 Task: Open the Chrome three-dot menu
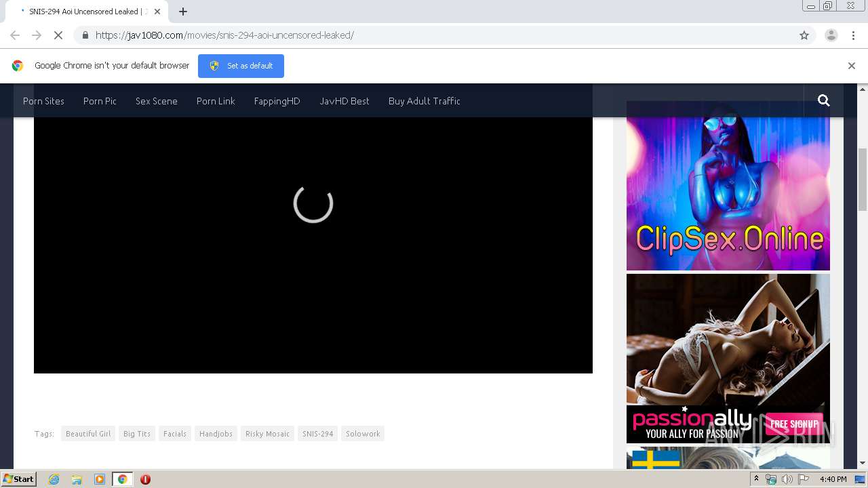(853, 35)
